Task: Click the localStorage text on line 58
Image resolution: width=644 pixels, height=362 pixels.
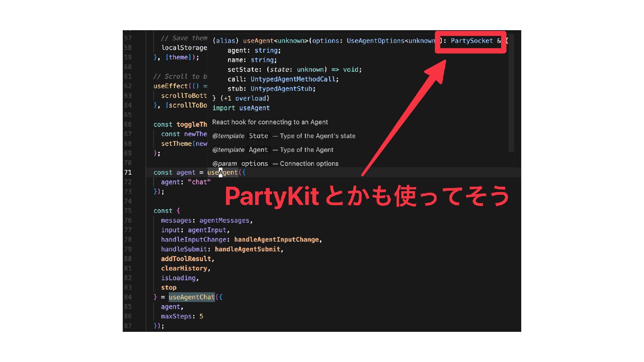Action: (x=184, y=48)
